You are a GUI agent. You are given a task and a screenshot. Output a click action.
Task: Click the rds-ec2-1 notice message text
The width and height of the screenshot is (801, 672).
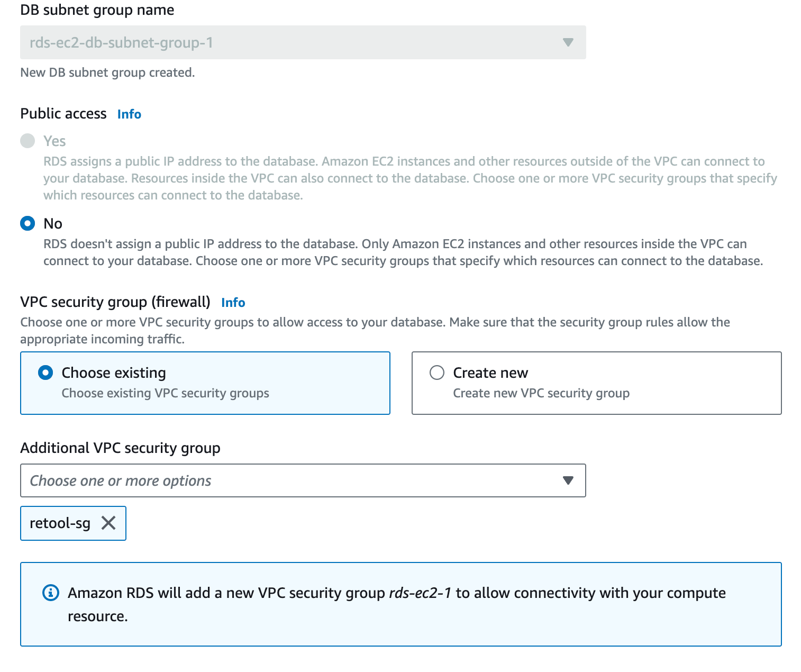pyautogui.click(x=396, y=593)
